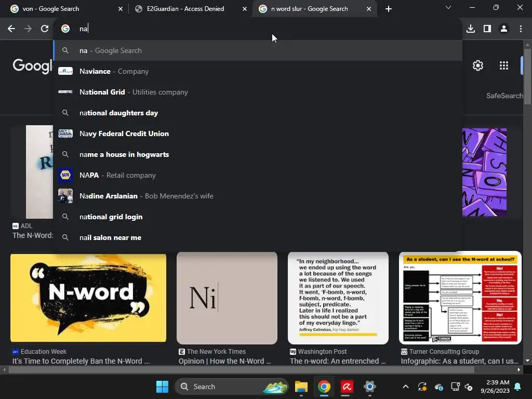Open Google quick settings gear icon
This screenshot has height=399, width=532.
click(x=478, y=65)
